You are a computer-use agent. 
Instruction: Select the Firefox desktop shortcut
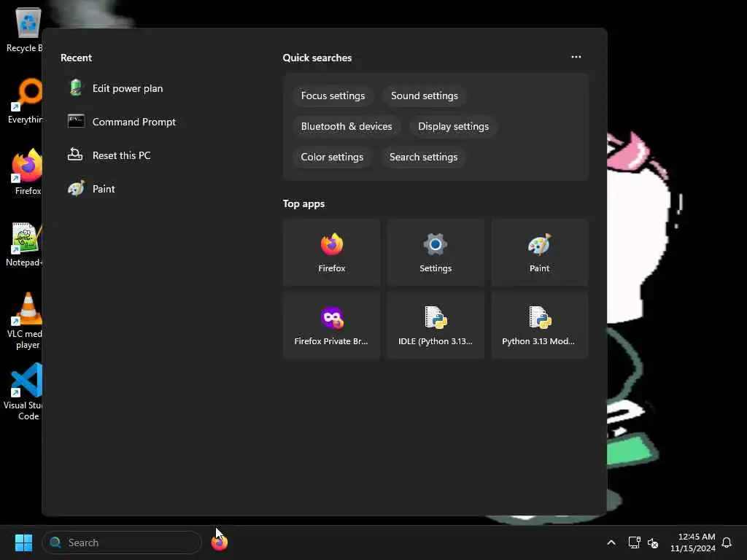click(x=27, y=172)
